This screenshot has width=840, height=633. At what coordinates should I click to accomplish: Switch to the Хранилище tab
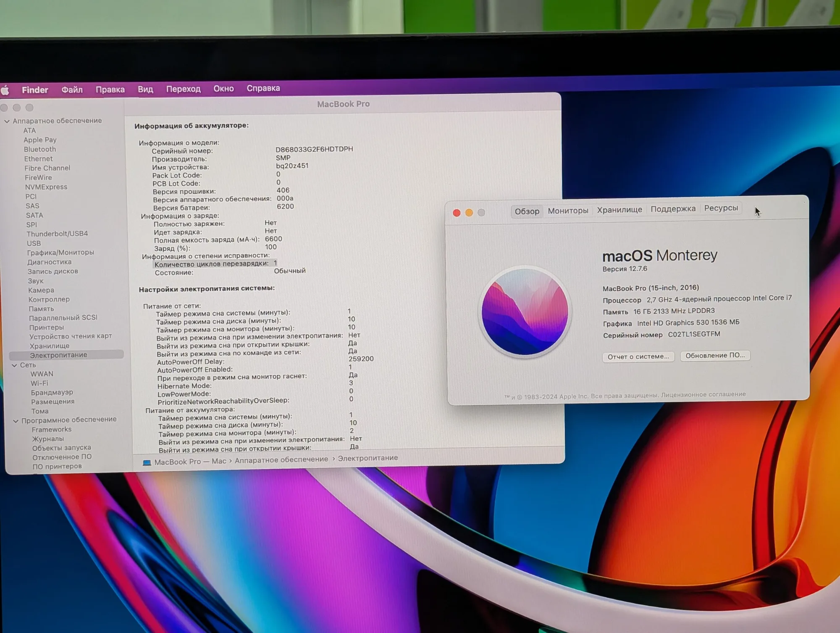619,209
